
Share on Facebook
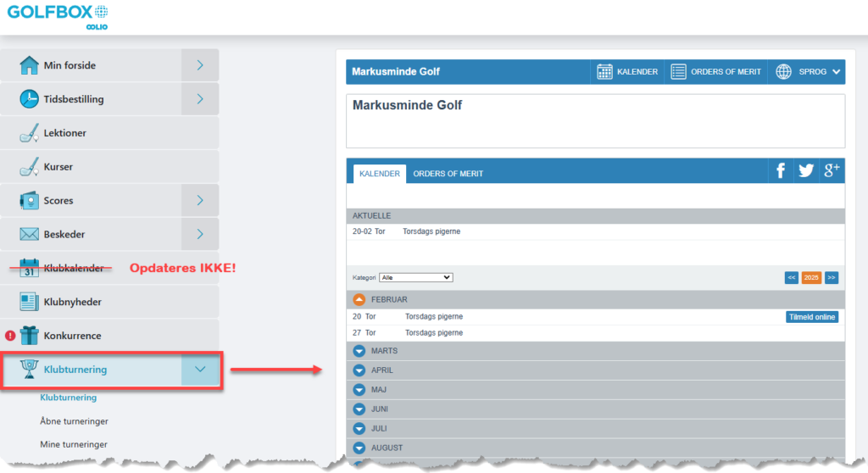pos(781,170)
